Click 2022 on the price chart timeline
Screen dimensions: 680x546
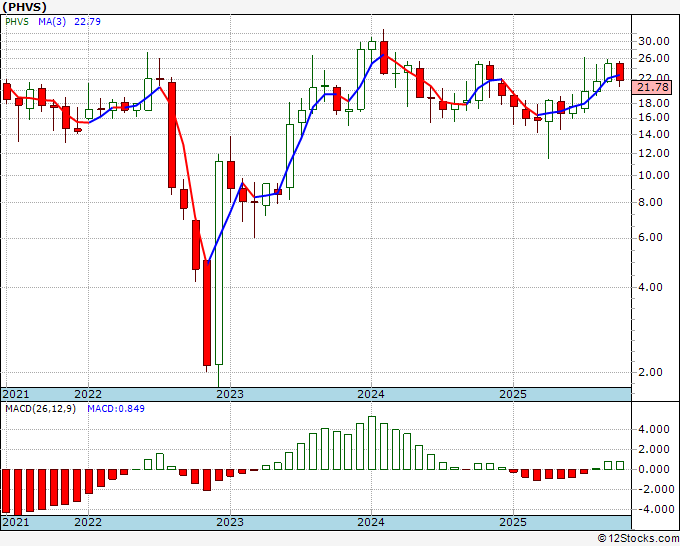pos(88,394)
